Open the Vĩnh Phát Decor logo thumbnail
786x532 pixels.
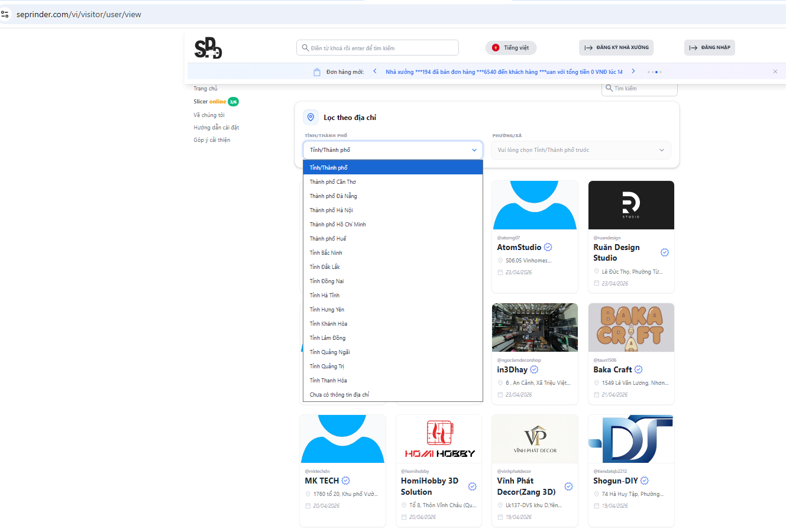tap(535, 439)
